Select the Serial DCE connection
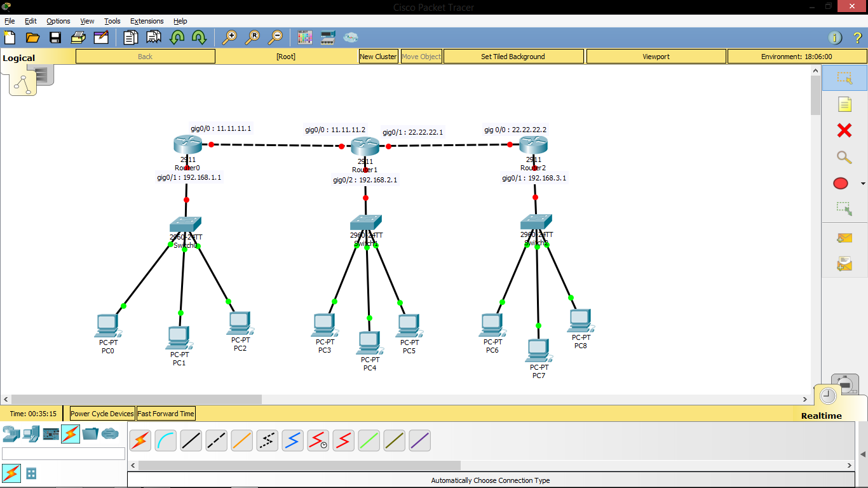Viewport: 868px width, 488px height. [318, 440]
